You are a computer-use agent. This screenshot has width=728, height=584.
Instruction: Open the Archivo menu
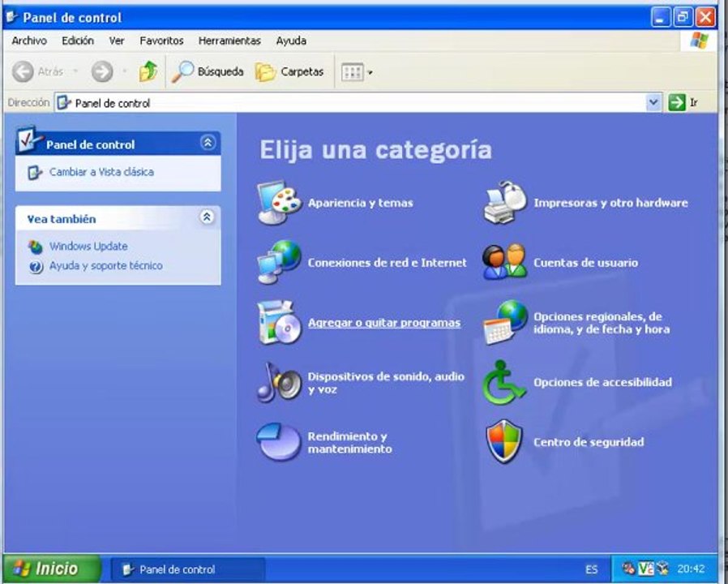point(29,41)
